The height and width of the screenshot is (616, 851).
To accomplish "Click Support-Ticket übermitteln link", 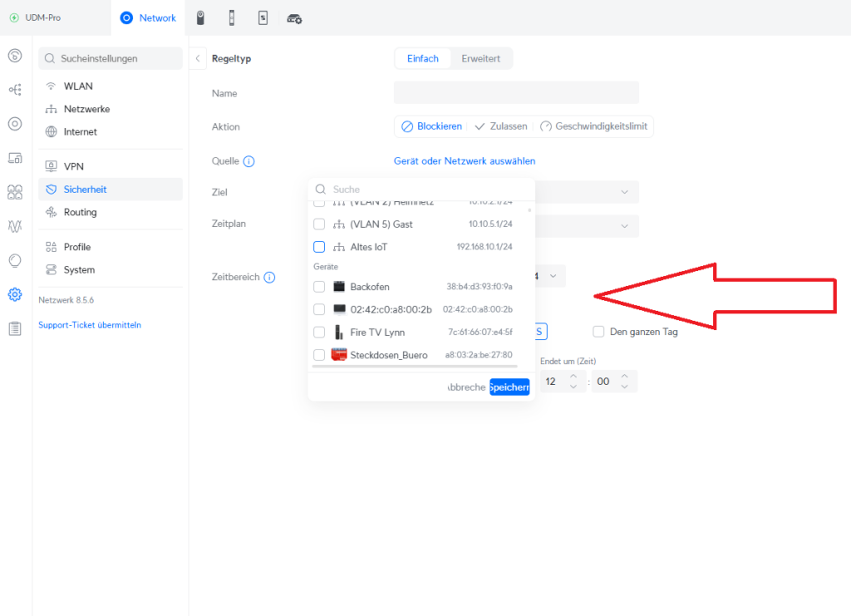I will 90,325.
